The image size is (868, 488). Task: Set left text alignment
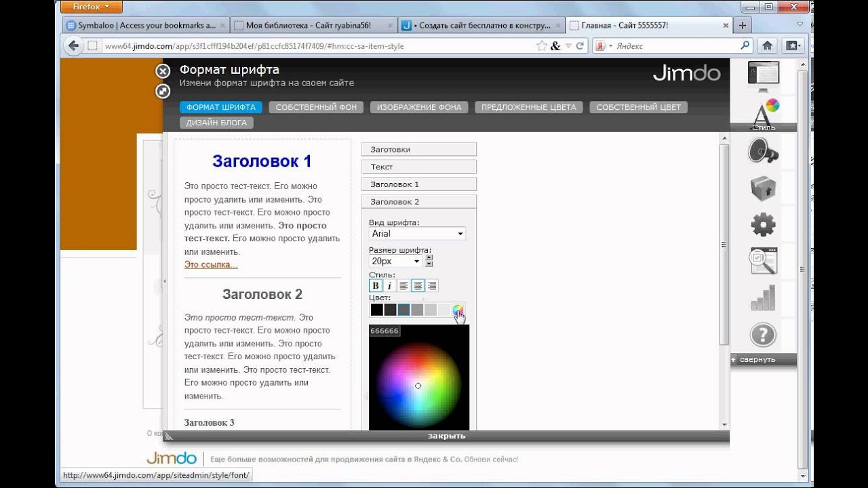coord(403,285)
